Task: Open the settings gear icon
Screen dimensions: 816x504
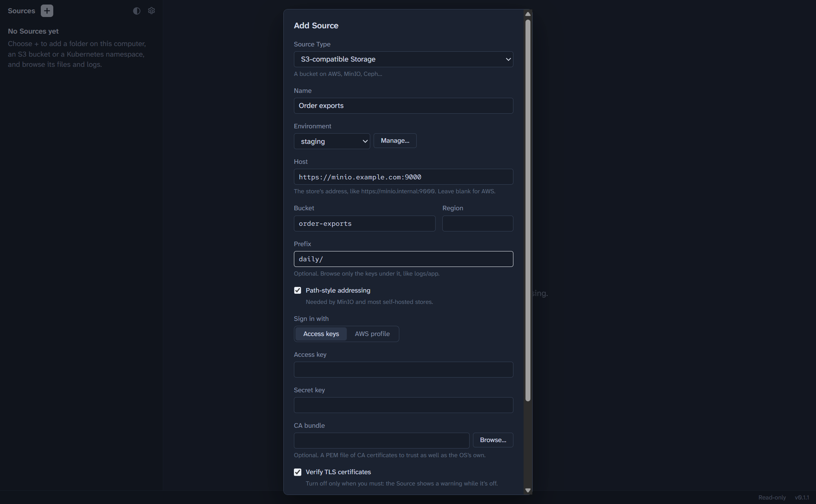Action: pos(151,11)
